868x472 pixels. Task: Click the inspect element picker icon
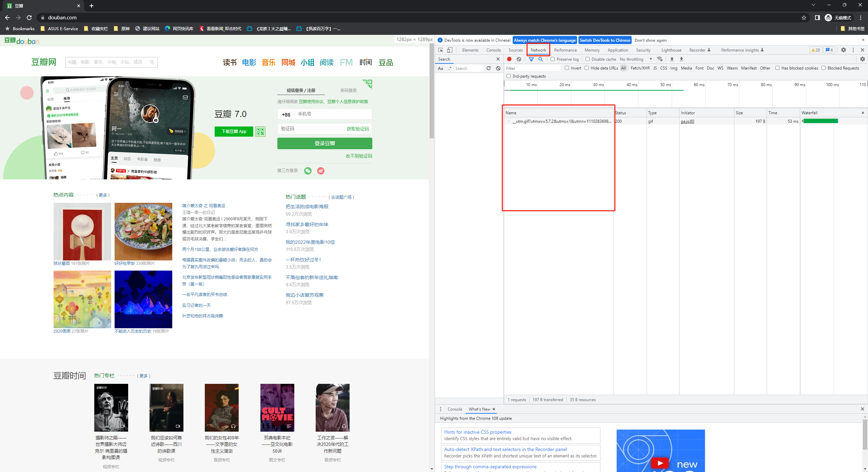(440, 50)
